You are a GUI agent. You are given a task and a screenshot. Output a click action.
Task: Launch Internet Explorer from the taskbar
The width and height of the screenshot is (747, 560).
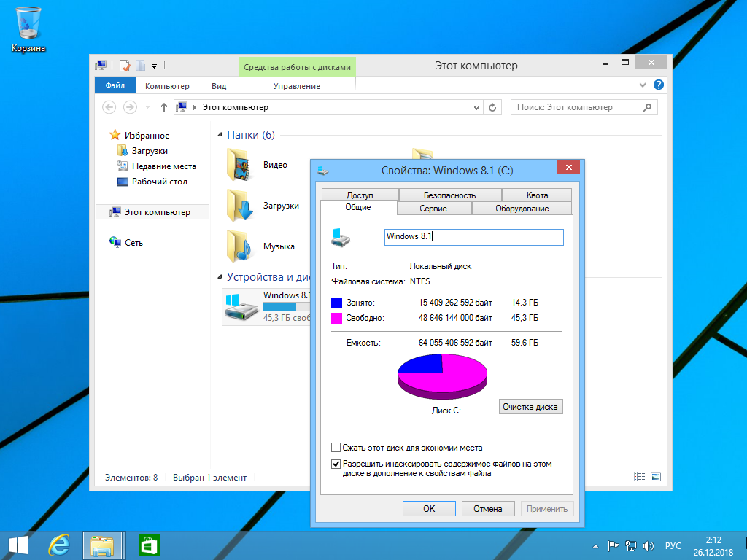(x=59, y=545)
